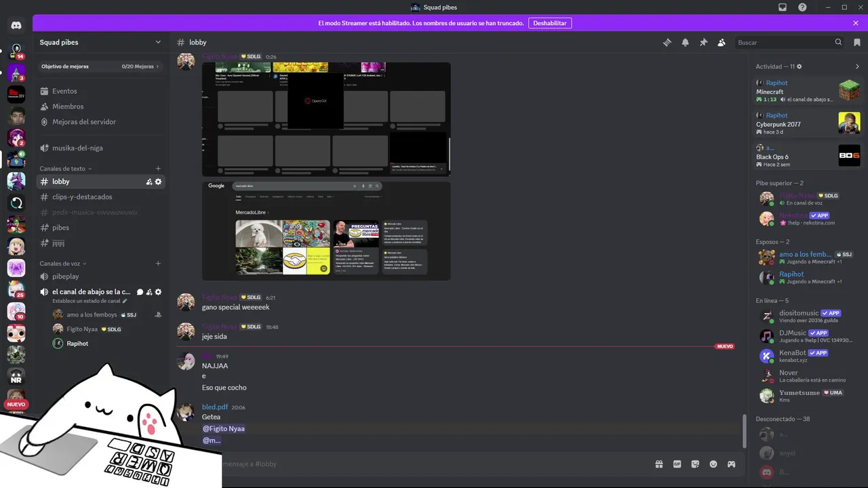Select the jijijij text channel

pyautogui.click(x=100, y=243)
